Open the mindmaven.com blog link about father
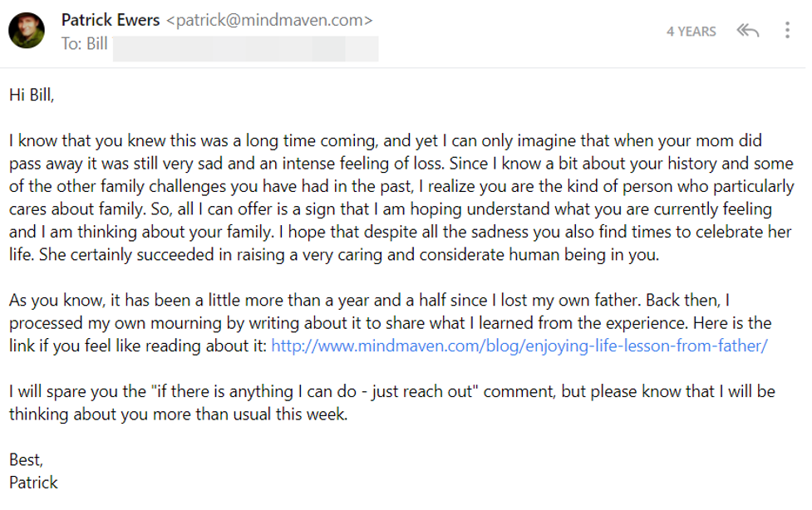Image resolution: width=812 pixels, height=510 pixels. [x=519, y=346]
